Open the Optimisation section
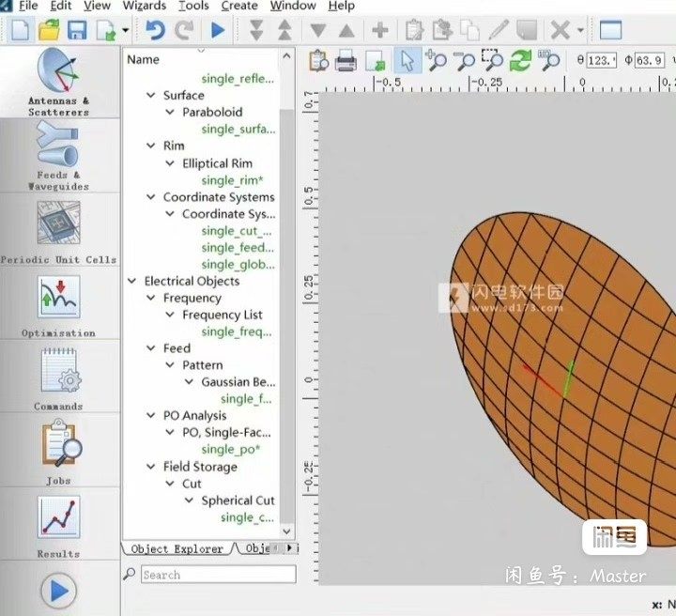This screenshot has height=616, width=676. coord(58,300)
